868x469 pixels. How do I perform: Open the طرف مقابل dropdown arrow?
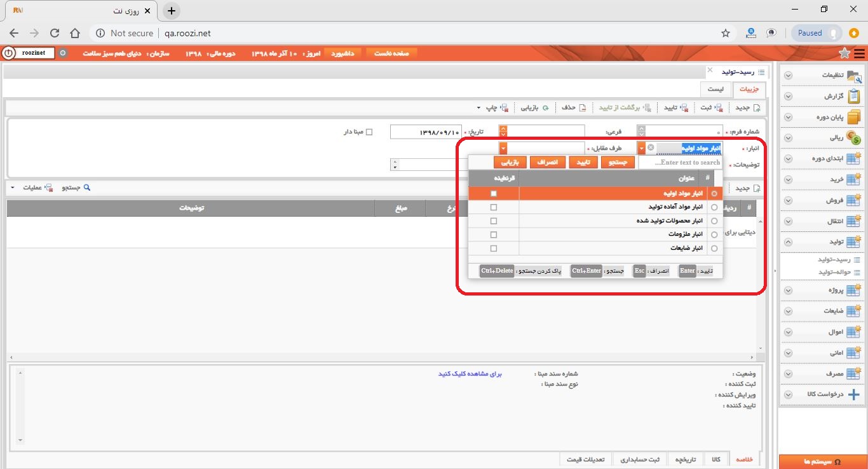click(x=503, y=147)
